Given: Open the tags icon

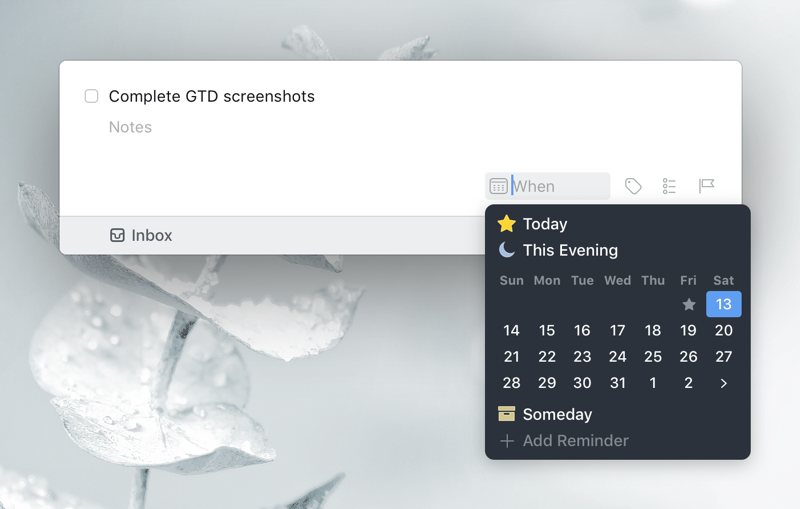Looking at the screenshot, I should click(633, 186).
